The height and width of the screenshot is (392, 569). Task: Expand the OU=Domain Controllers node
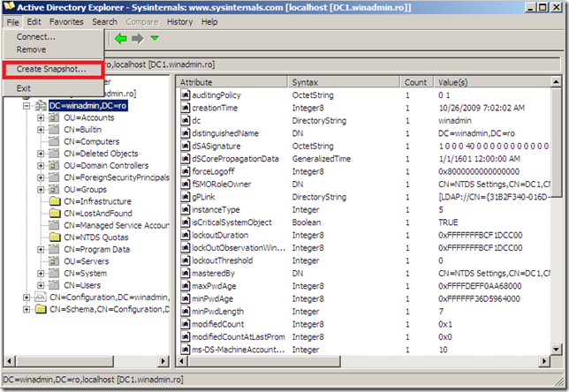[x=41, y=166]
